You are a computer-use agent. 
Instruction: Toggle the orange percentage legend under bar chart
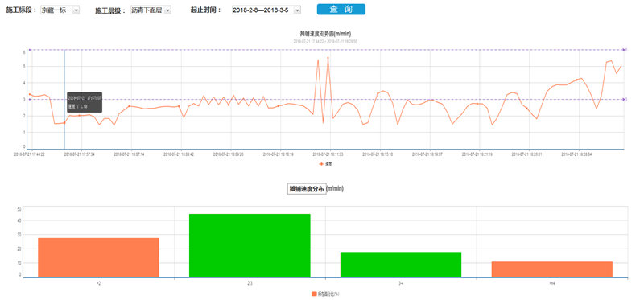coord(325,294)
